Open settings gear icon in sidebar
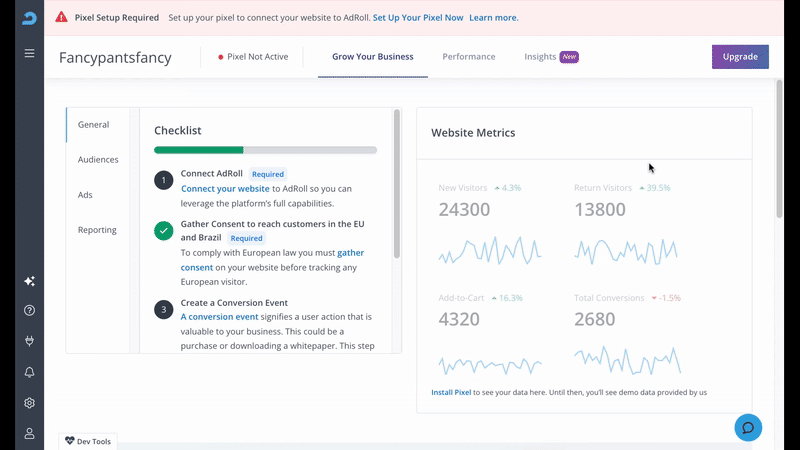 click(x=29, y=403)
